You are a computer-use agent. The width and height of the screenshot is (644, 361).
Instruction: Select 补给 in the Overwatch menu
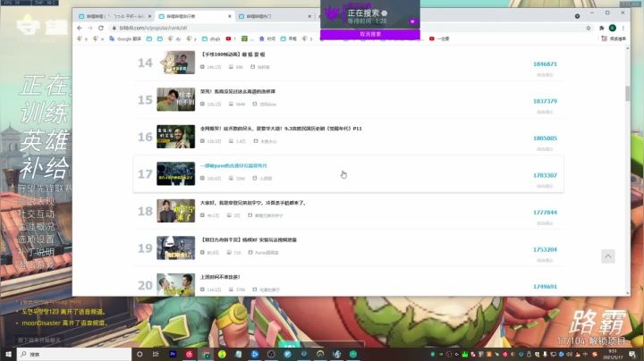[45, 168]
